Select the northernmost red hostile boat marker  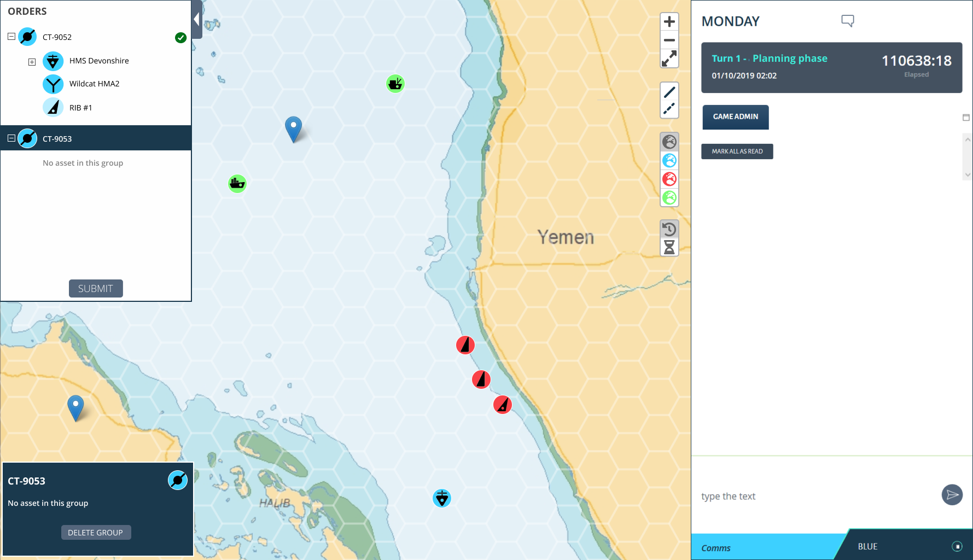[x=465, y=345]
